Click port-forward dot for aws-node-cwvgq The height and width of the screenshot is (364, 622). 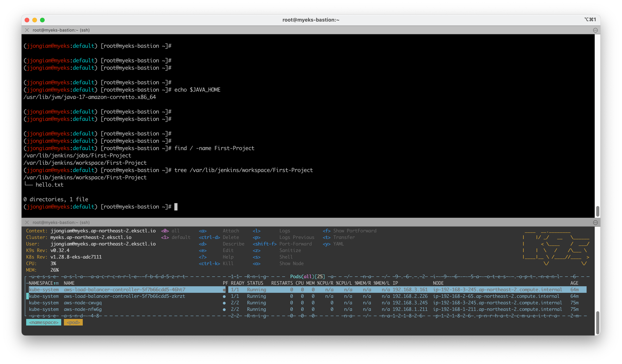tap(224, 303)
